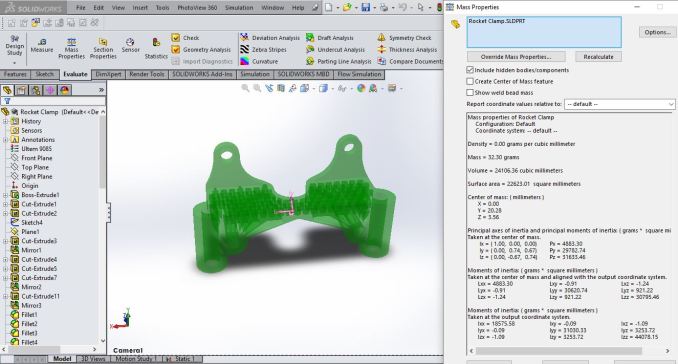This screenshot has width=678, height=364.
Task: Click the feature tree filter field
Action: (x=53, y=101)
